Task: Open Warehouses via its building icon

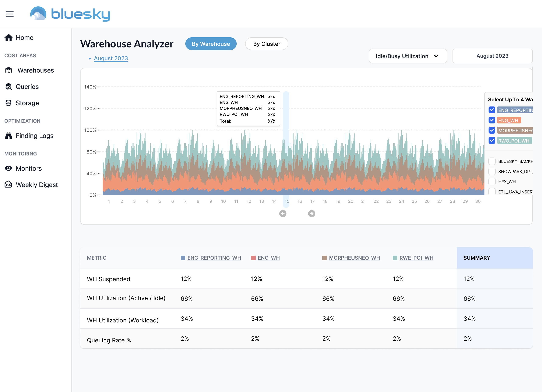Action: click(x=9, y=70)
